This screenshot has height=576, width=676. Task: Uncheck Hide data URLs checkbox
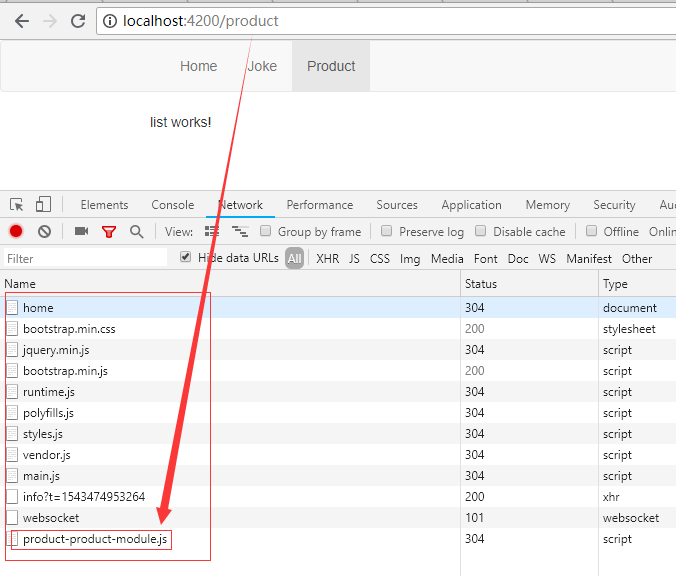(x=185, y=257)
